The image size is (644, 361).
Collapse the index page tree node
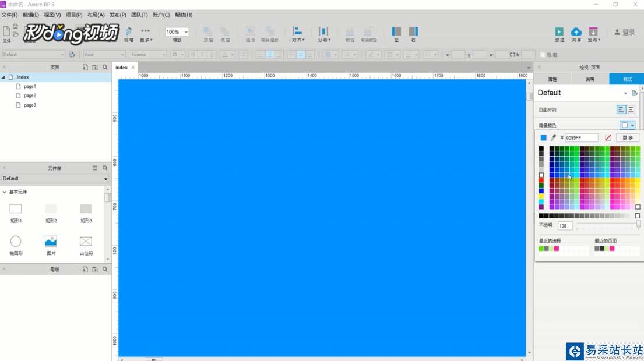[x=3, y=77]
